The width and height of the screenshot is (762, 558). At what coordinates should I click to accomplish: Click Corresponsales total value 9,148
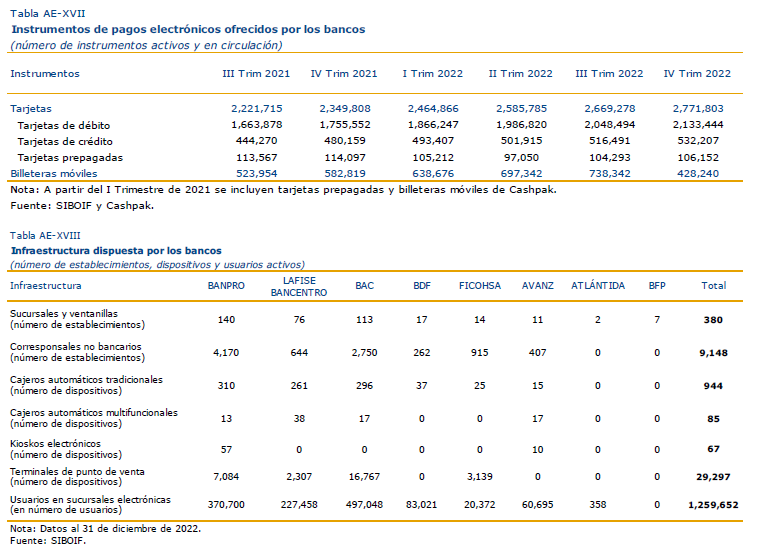713,353
